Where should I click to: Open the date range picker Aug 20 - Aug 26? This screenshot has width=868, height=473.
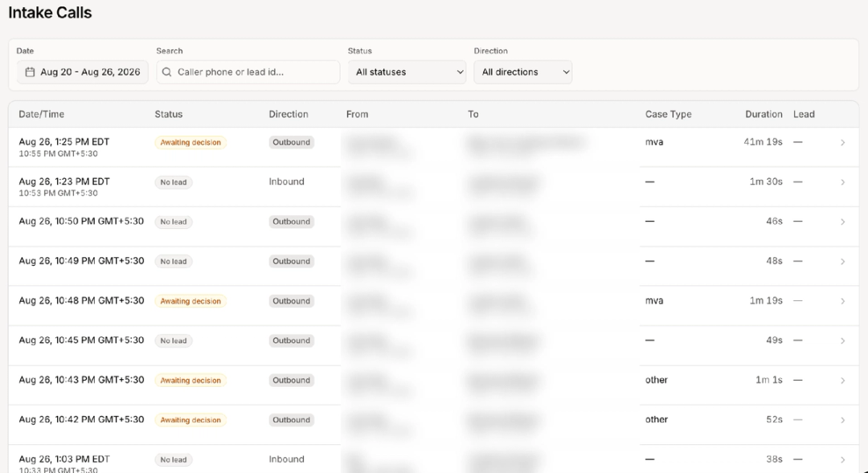pos(83,72)
